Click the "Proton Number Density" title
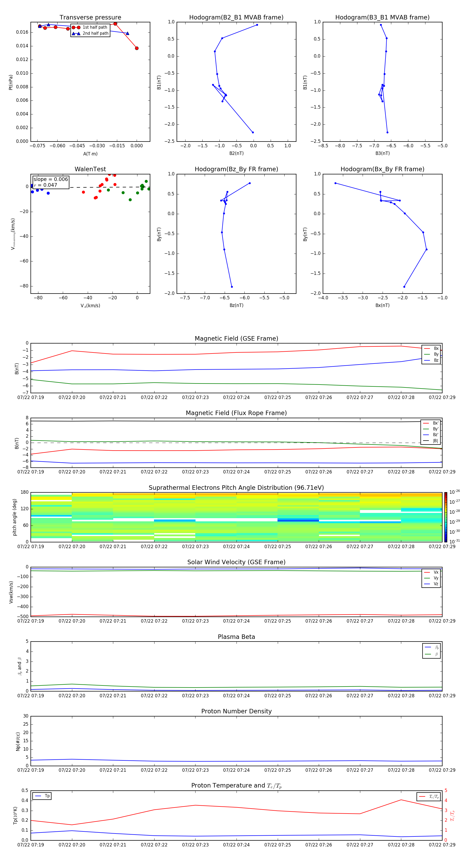Viewport: 473px width, 868px height. (236, 712)
